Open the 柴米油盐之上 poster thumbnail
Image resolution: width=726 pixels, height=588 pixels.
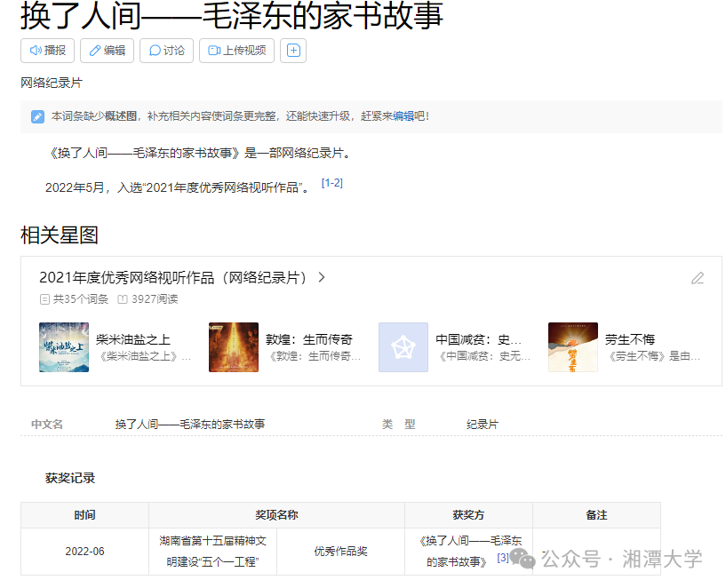pos(64,347)
